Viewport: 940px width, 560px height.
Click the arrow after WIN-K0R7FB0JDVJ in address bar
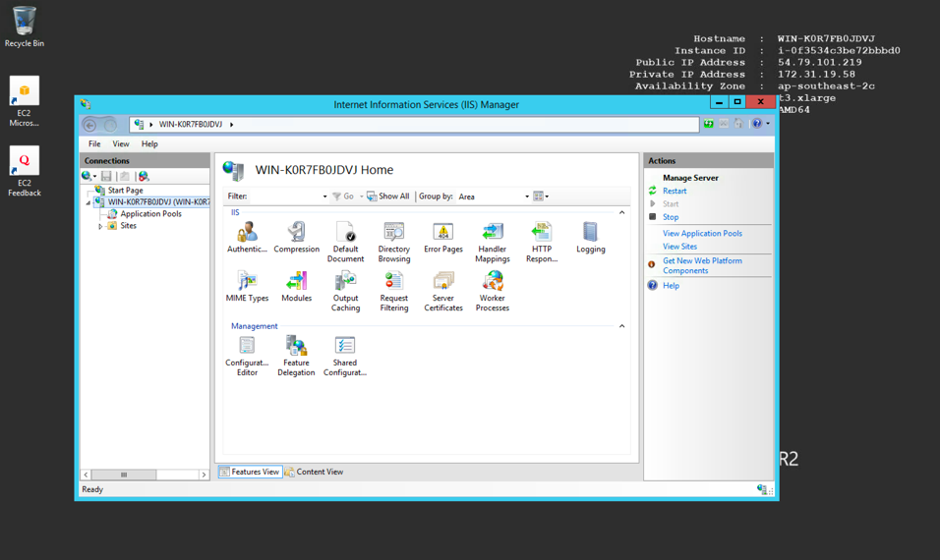point(231,125)
